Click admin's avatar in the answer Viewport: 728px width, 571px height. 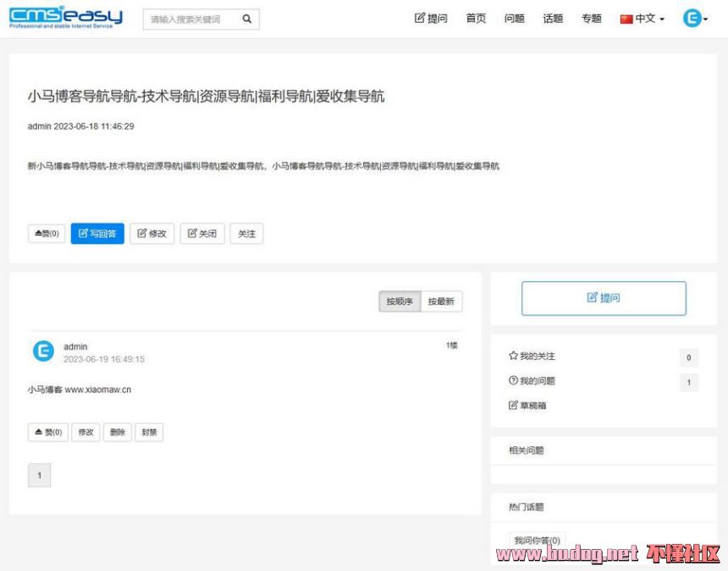44,352
